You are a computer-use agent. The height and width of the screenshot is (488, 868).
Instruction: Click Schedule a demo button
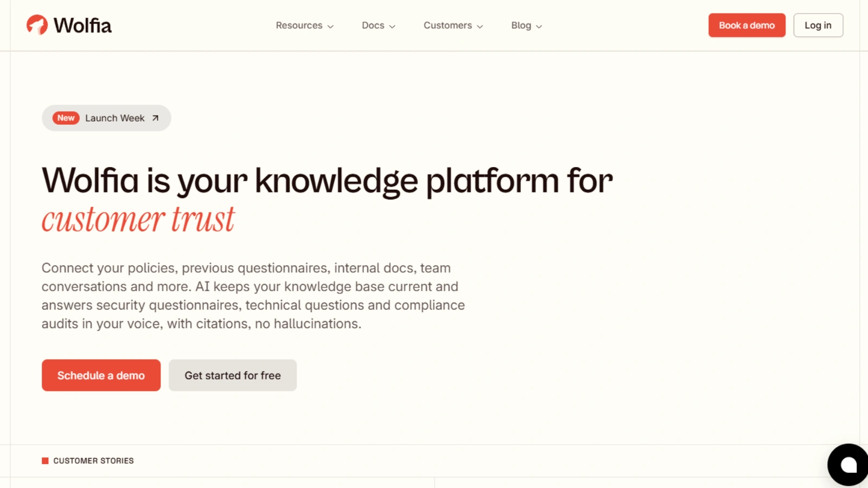pyautogui.click(x=101, y=375)
